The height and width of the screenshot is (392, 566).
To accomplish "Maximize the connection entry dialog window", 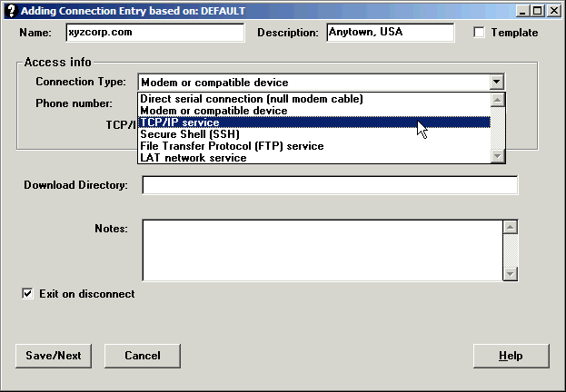I will click(x=537, y=11).
